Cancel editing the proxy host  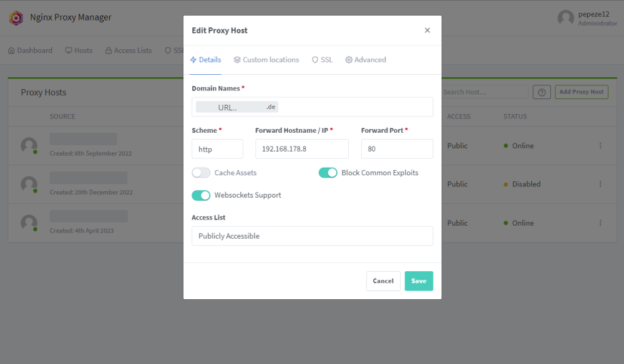tap(383, 281)
